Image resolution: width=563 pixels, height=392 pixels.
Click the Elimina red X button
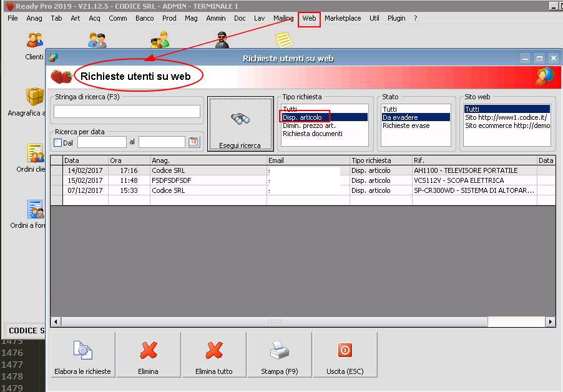148,355
